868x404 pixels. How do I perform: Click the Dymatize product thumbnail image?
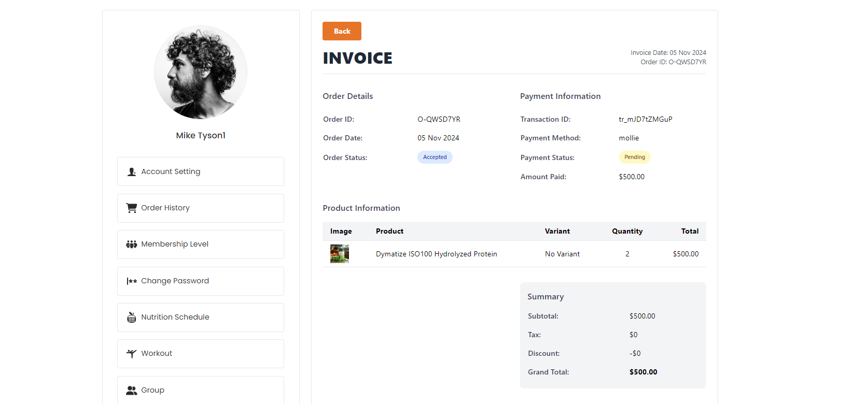(x=340, y=254)
